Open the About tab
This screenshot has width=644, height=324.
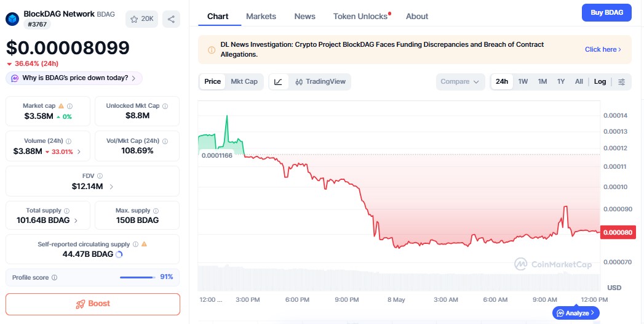pyautogui.click(x=417, y=17)
